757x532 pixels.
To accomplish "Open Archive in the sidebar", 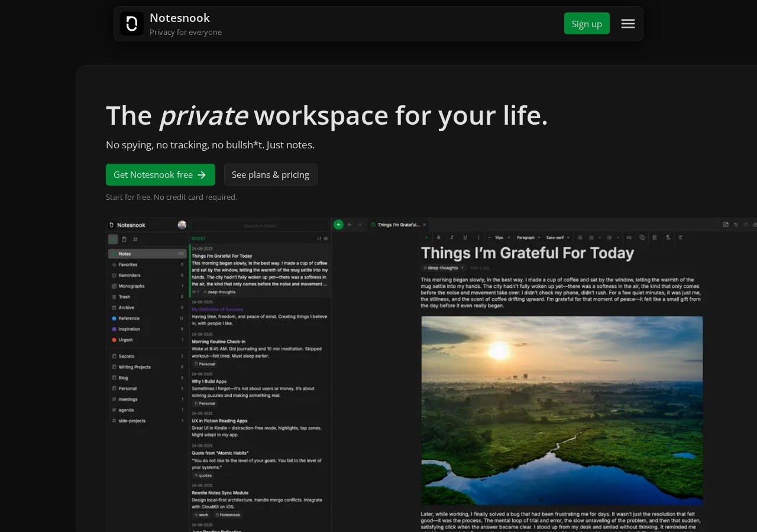I will (x=147, y=307).
